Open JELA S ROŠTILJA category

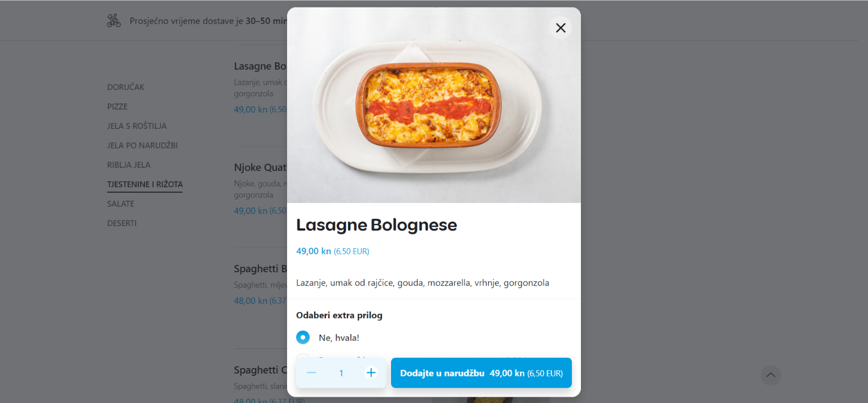pos(137,126)
